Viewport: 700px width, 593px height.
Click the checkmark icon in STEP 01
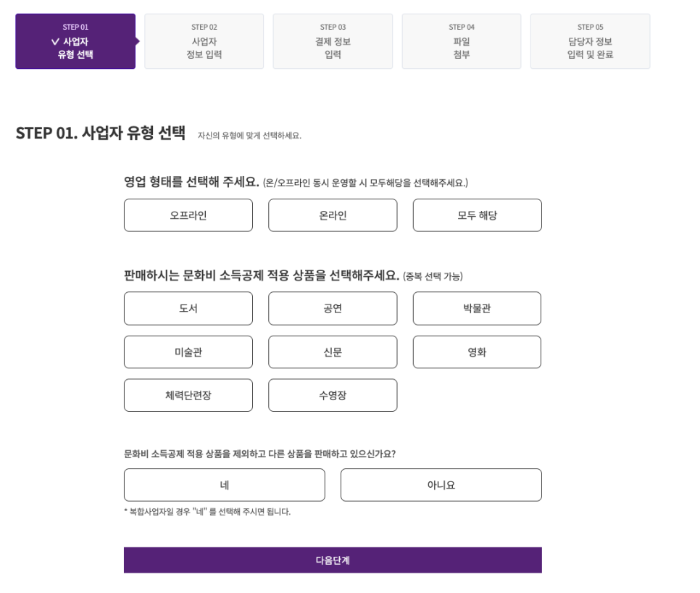click(55, 42)
